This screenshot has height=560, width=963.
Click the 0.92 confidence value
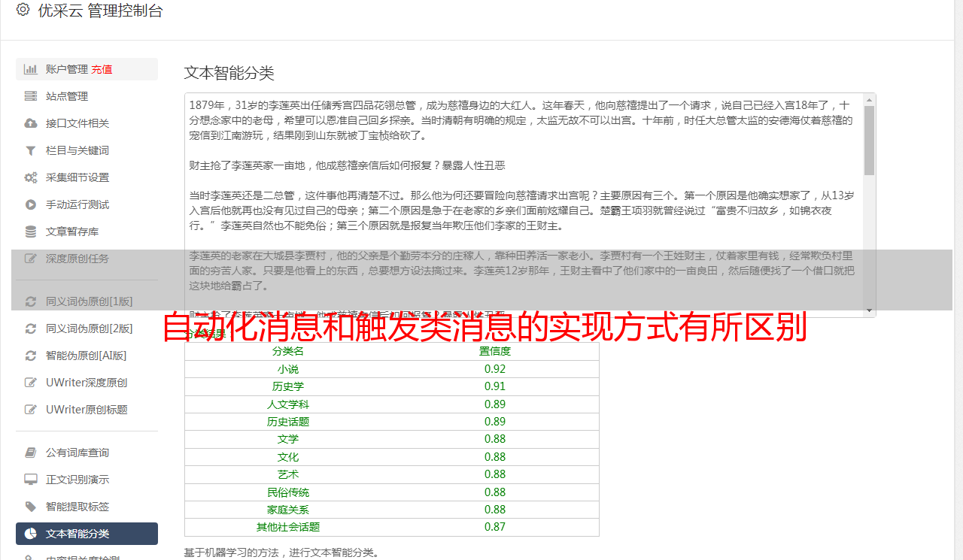(x=495, y=369)
